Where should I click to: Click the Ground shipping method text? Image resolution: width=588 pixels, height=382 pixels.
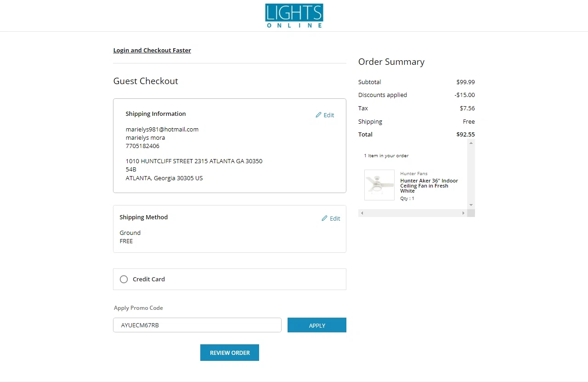coord(130,233)
